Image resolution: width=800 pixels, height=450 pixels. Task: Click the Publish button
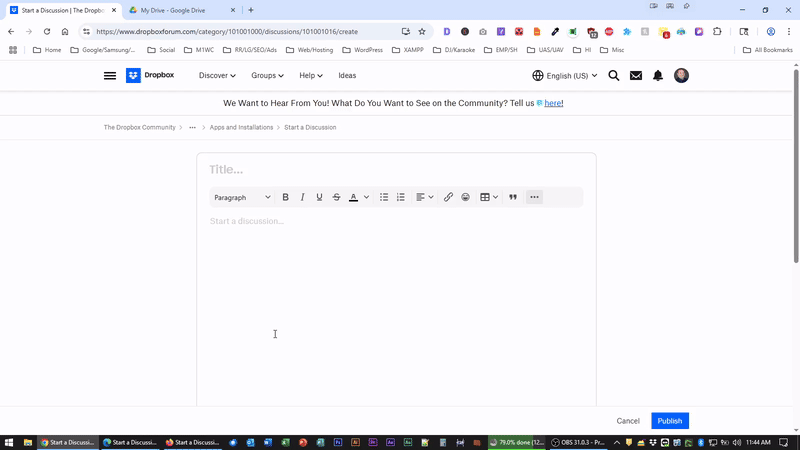point(669,421)
